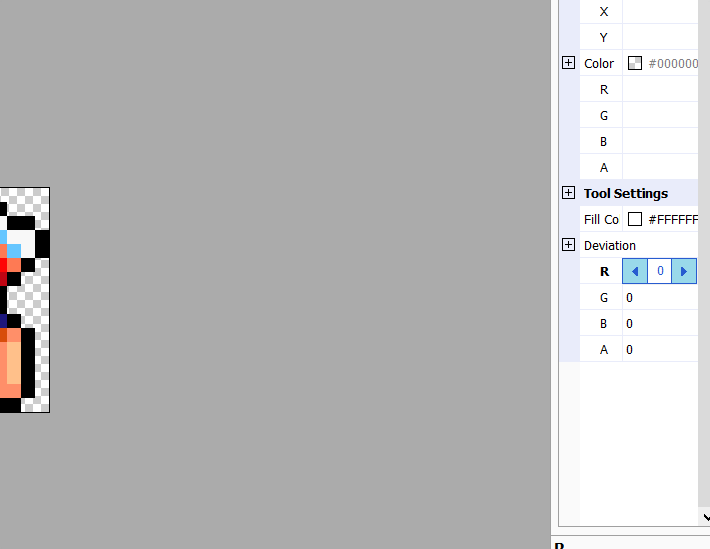Select the Color R property row
This screenshot has height=549, width=710.
point(639,89)
